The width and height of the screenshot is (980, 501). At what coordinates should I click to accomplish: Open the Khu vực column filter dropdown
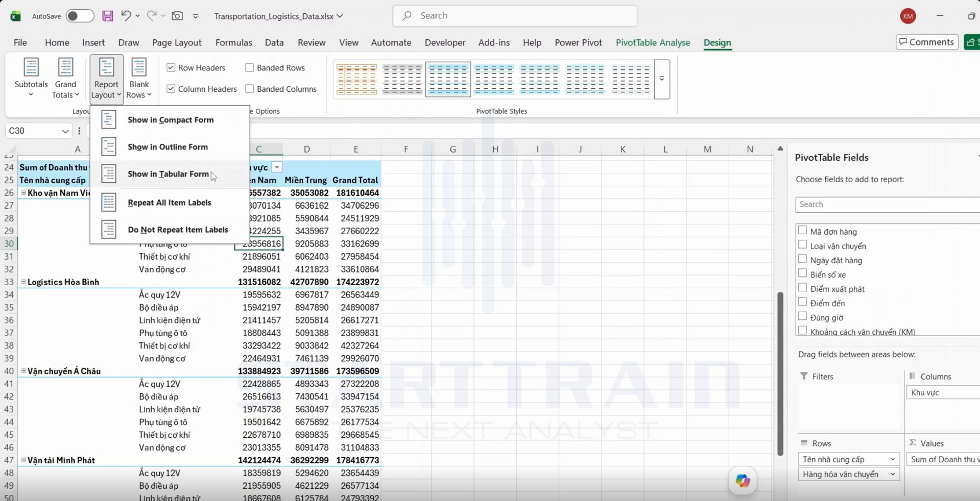[x=277, y=167]
